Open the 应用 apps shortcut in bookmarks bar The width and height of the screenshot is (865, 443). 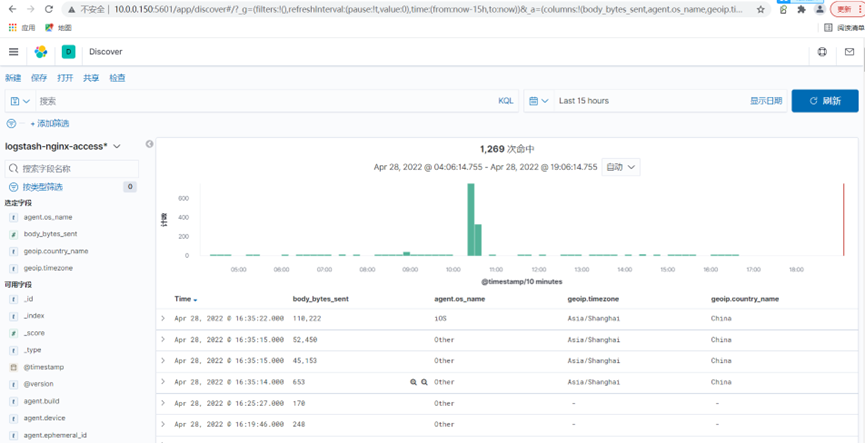[x=22, y=28]
